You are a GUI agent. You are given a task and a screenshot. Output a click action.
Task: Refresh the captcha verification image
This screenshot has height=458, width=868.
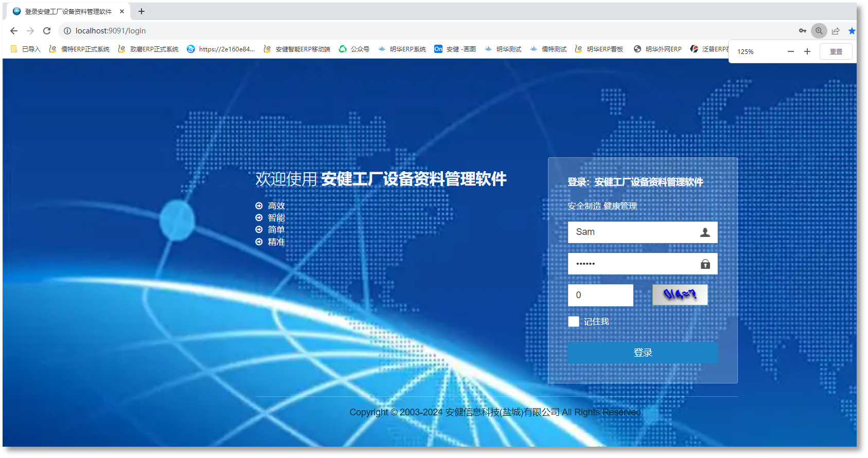click(680, 295)
